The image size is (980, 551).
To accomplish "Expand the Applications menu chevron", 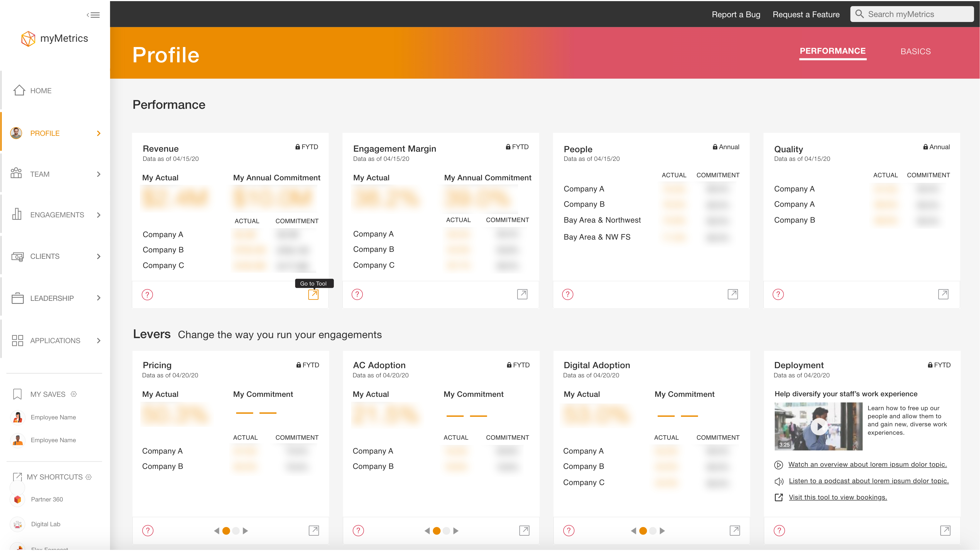I will (x=99, y=341).
